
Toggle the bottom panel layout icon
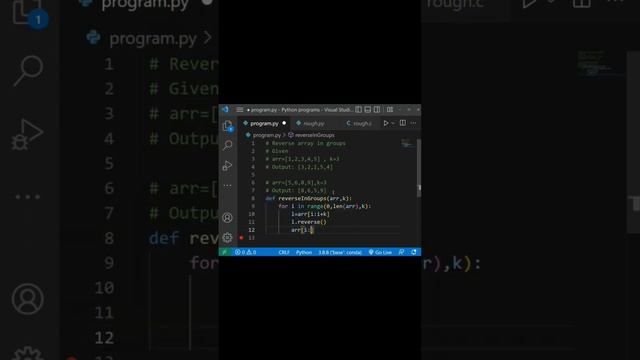[x=368, y=110]
